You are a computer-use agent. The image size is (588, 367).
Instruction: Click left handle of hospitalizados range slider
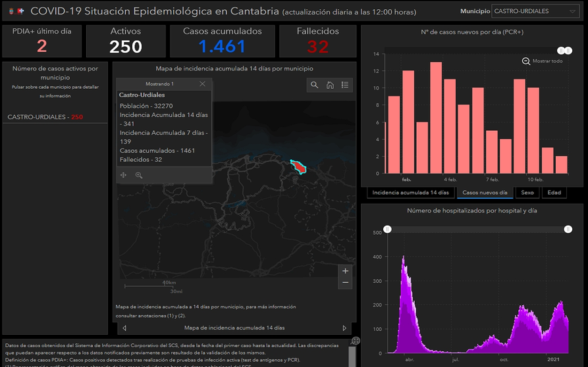click(387, 229)
